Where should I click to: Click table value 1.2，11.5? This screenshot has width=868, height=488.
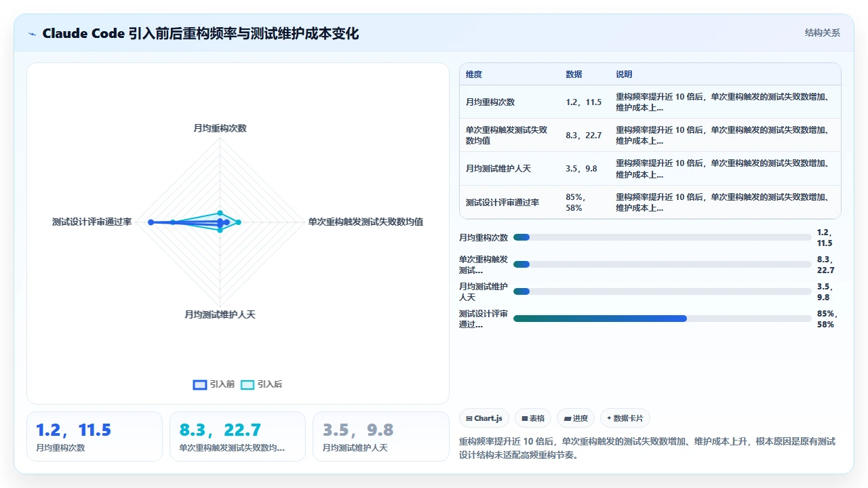coord(583,102)
